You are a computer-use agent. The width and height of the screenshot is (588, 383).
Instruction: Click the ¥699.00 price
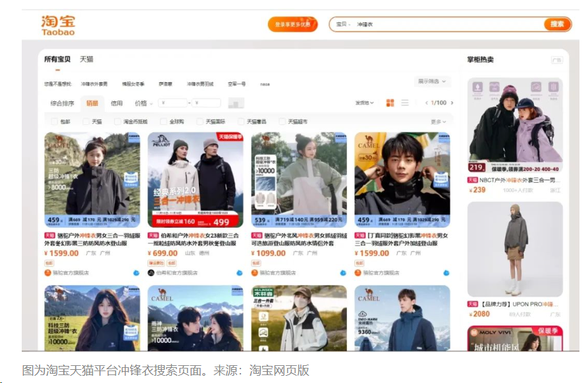(163, 253)
